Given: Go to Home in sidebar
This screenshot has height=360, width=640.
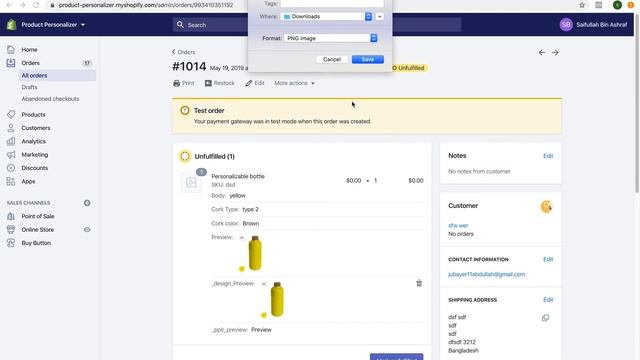Looking at the screenshot, I should coord(29,49).
